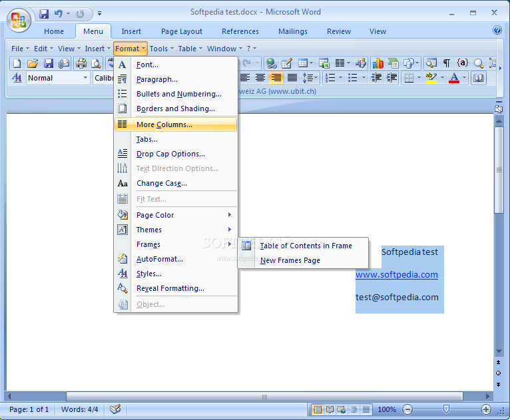This screenshot has height=420, width=510.
Task: Expand the bullets list dropdown arrow
Action: [x=364, y=78]
